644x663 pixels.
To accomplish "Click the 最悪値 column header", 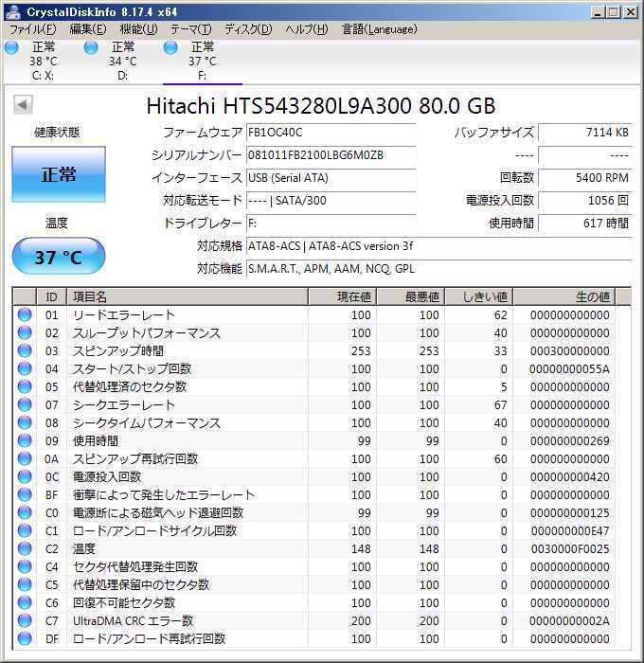I will tap(411, 296).
